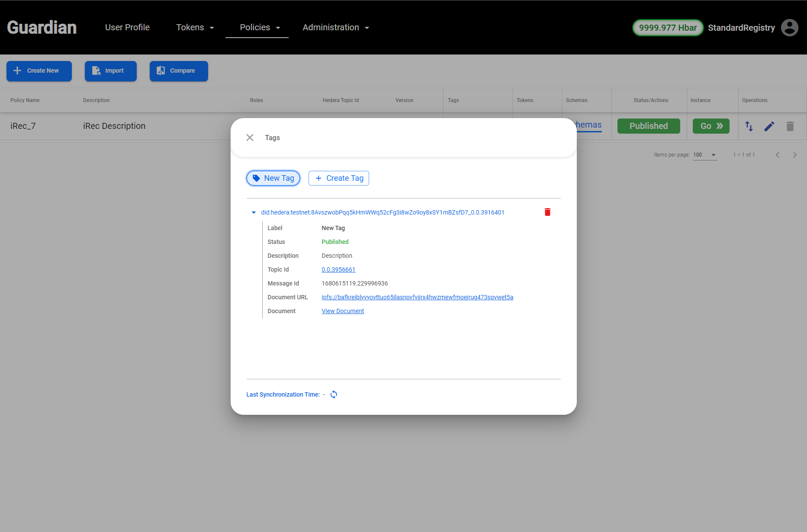Open the StandardRegistry user avatar

click(x=789, y=28)
